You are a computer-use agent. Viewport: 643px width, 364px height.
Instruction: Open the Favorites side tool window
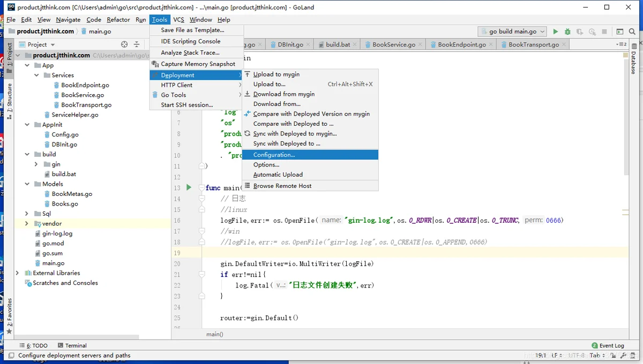pyautogui.click(x=9, y=316)
